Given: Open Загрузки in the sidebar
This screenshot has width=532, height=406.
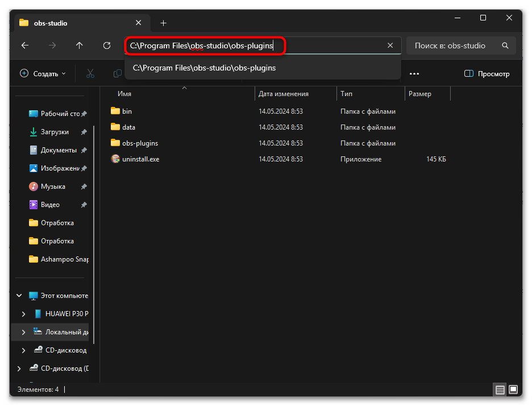Looking at the screenshot, I should [55, 132].
